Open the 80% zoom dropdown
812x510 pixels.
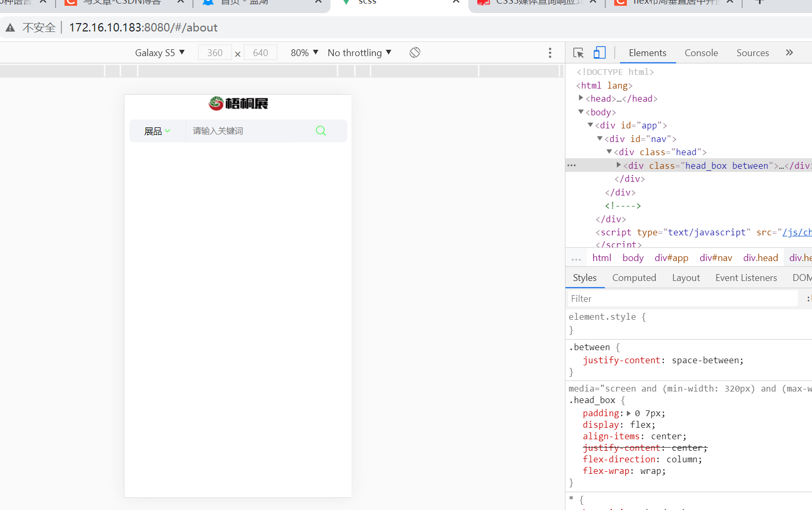[305, 52]
